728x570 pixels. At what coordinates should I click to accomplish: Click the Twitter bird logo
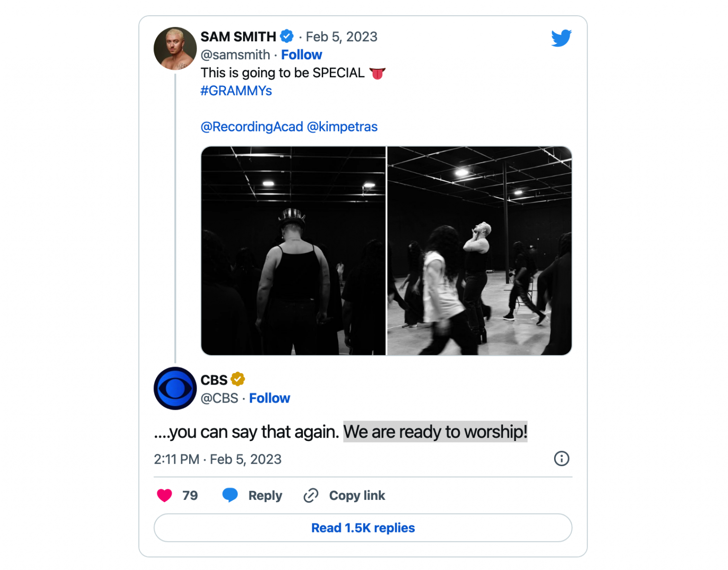pyautogui.click(x=561, y=38)
